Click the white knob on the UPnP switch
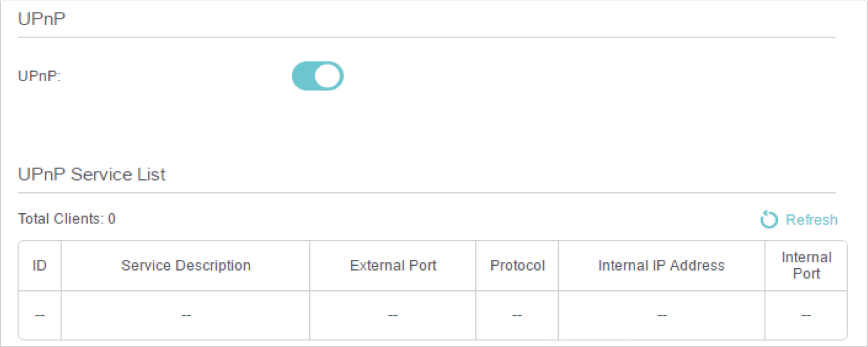 (x=329, y=76)
